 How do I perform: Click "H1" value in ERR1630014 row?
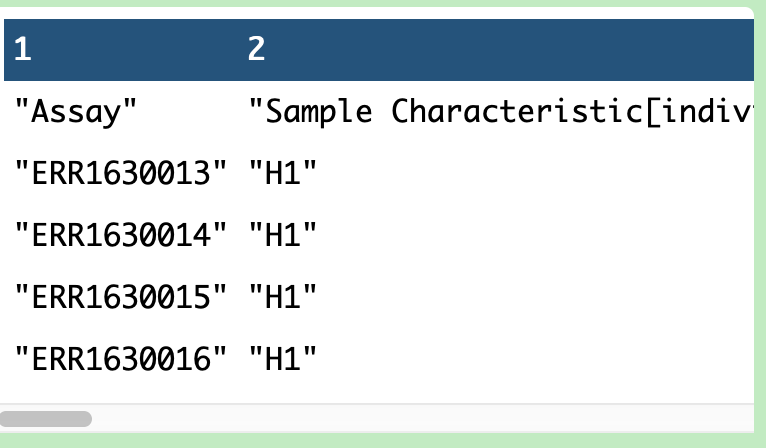click(x=282, y=235)
